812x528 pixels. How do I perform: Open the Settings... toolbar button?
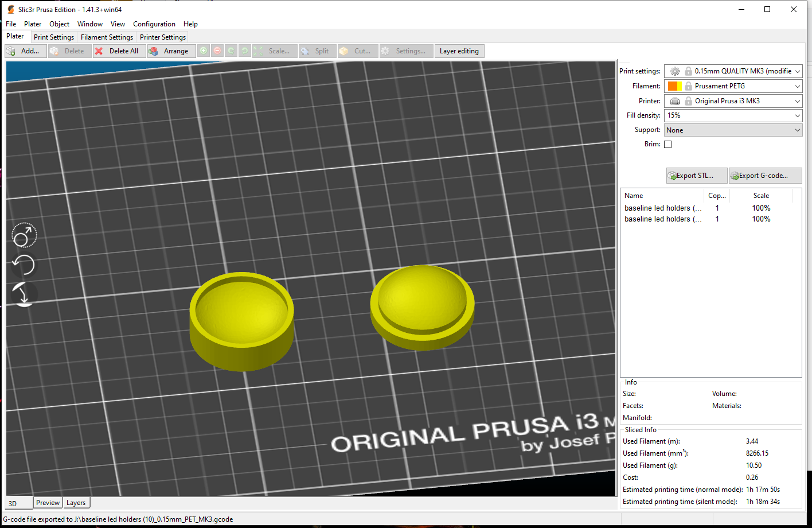(405, 51)
